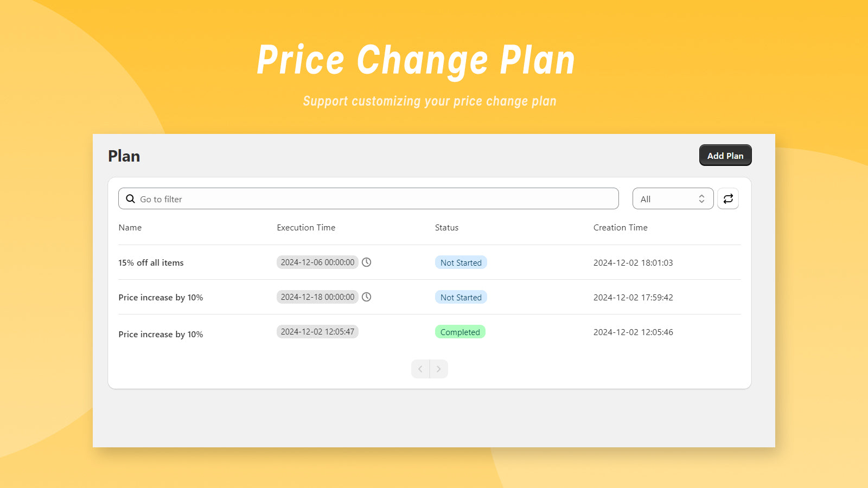Click the Not Started badge for 15% off plan
This screenshot has height=488, width=868.
coord(461,262)
